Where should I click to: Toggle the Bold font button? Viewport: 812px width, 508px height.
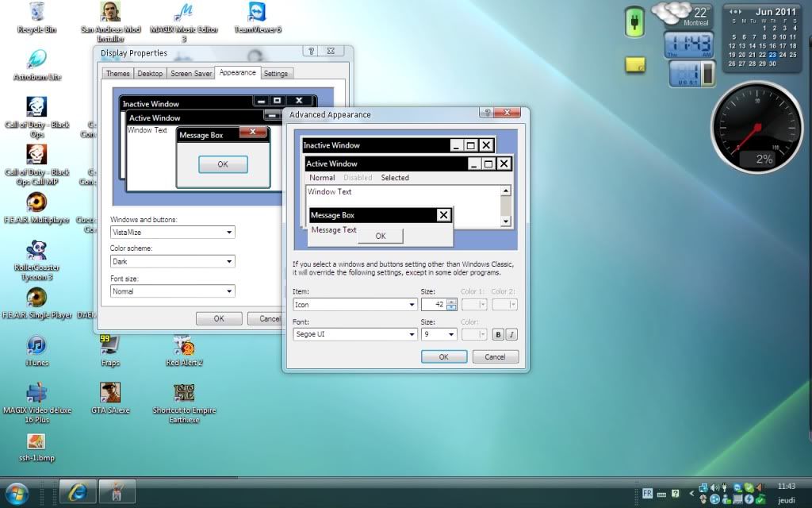(498, 334)
